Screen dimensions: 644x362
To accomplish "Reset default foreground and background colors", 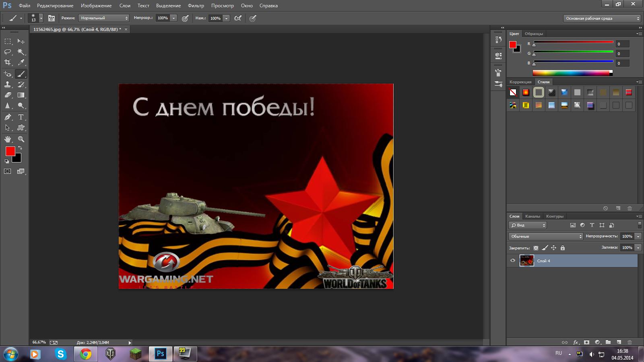I will pyautogui.click(x=6, y=161).
